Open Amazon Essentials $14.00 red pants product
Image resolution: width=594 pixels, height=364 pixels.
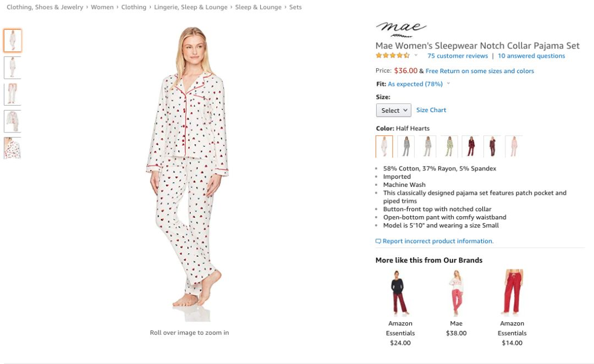(512, 307)
